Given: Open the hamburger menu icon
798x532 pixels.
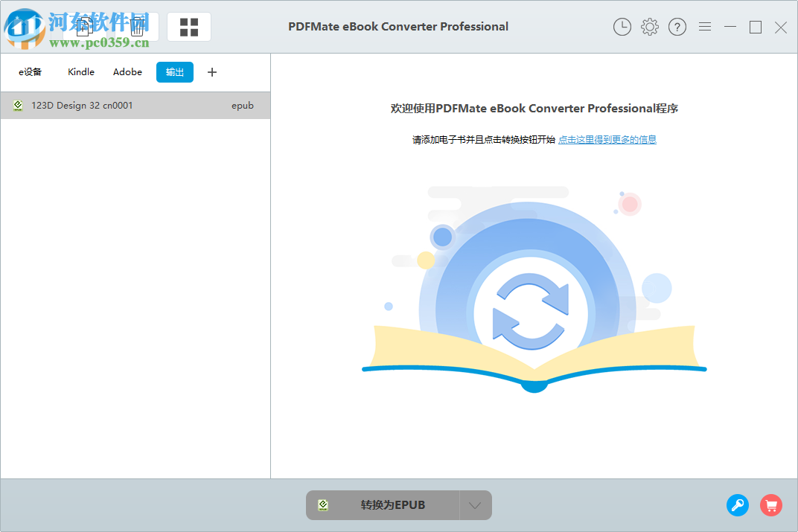Looking at the screenshot, I should pyautogui.click(x=704, y=27).
